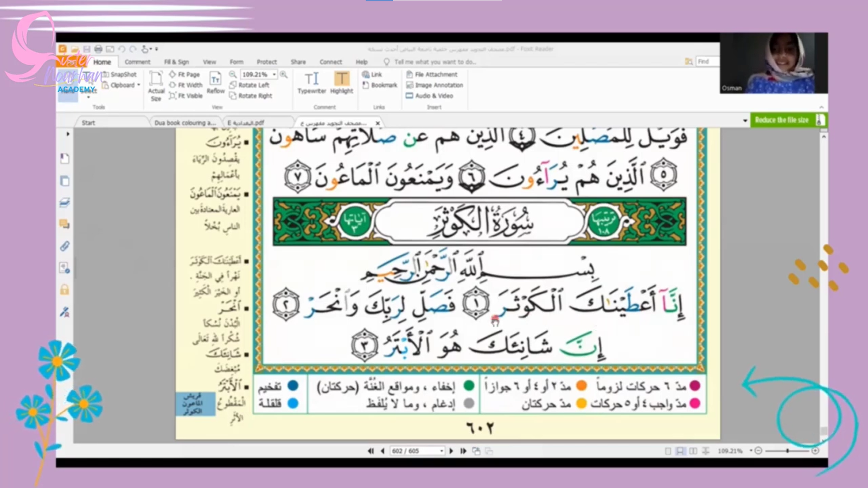Screen dimensions: 868x488
Task: Open the Digital Signatures pen panel
Action: [65, 312]
